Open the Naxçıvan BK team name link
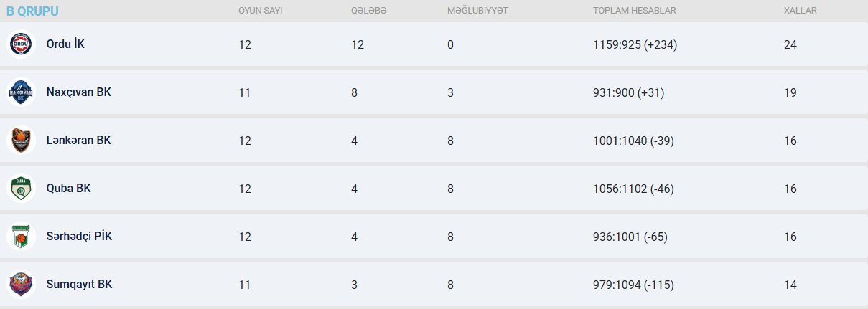This screenshot has width=868, height=309. [x=78, y=92]
